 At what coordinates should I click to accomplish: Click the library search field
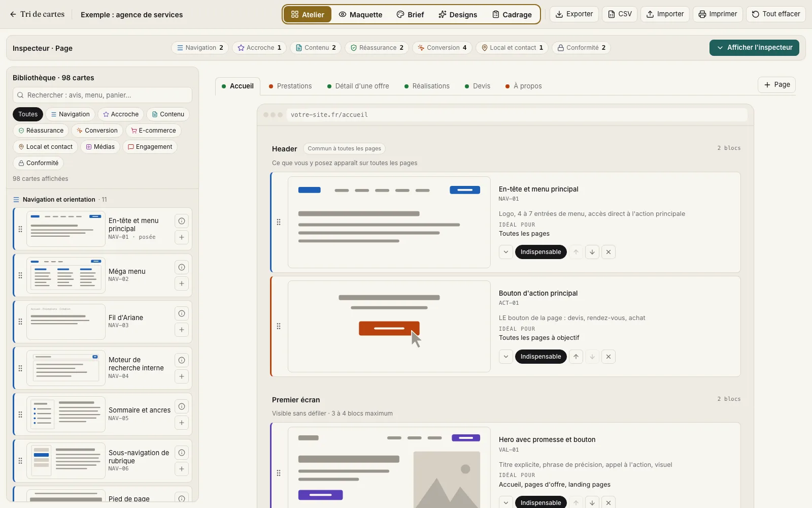(103, 95)
